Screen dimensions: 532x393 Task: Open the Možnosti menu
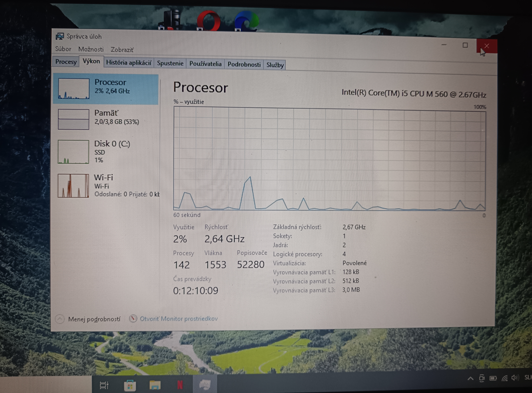click(x=91, y=49)
